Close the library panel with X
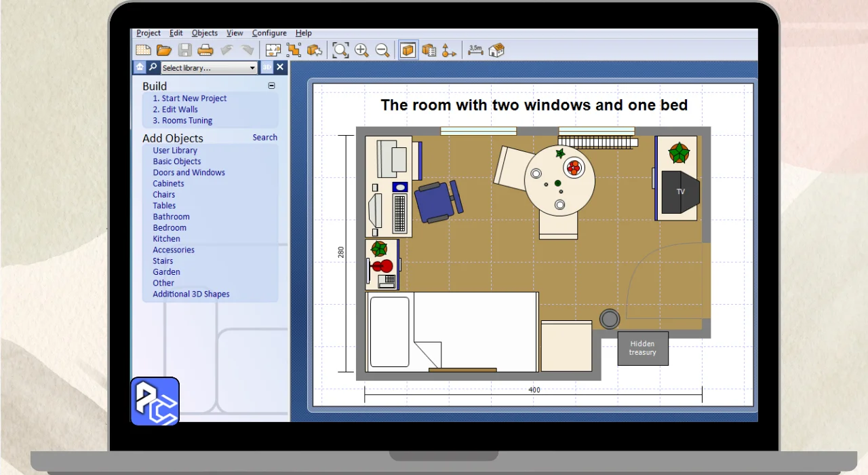The image size is (868, 475). 281,67
